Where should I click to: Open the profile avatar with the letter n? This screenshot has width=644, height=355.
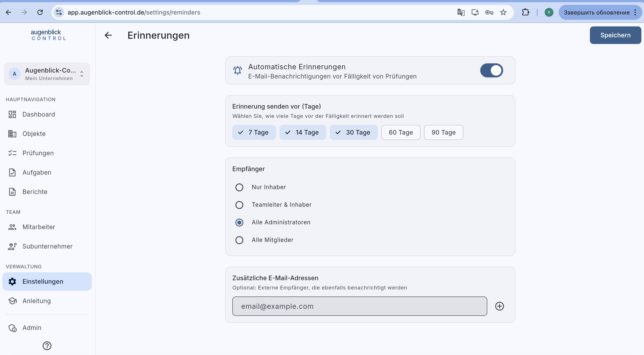549,12
